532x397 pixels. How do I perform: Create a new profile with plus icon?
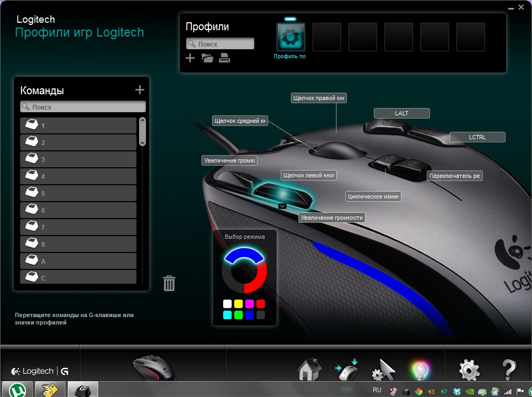point(190,58)
